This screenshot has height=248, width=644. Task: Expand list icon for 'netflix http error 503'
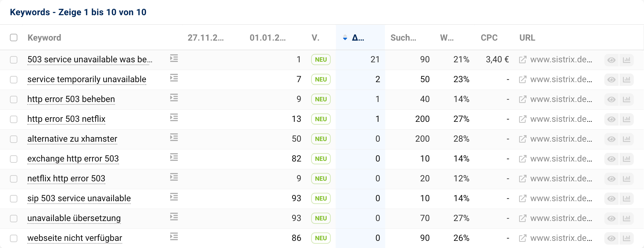174,177
